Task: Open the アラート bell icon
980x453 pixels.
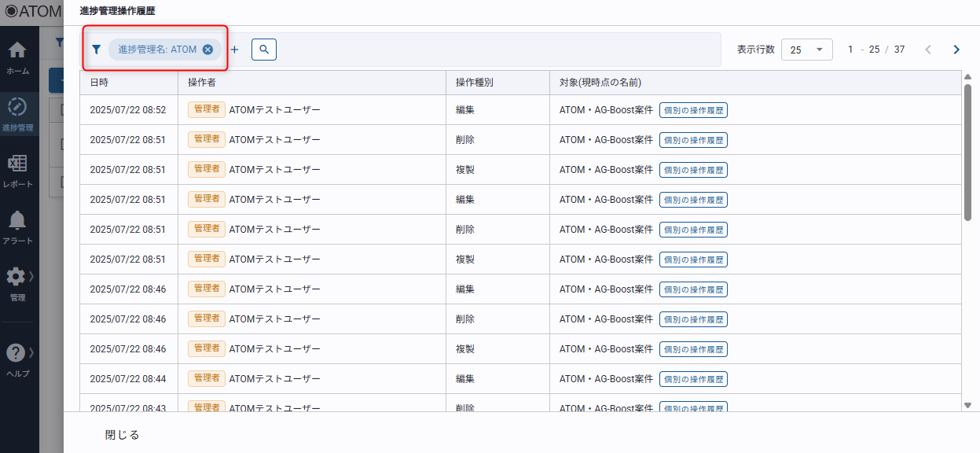Action: point(17,221)
